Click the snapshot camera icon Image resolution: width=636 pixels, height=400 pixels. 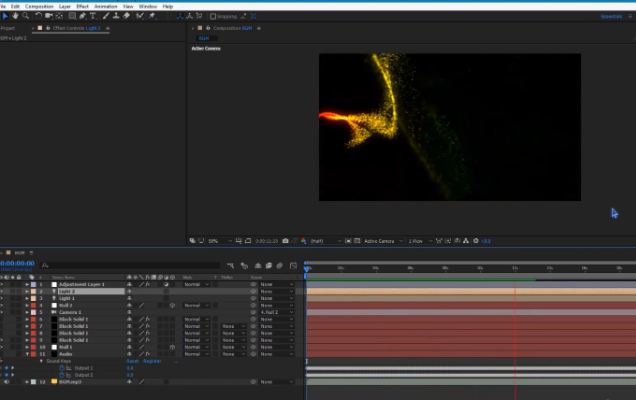[x=286, y=241]
